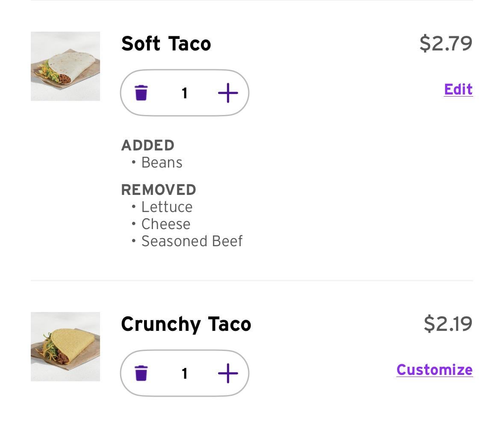Click the REMOVED section heading
The width and height of the screenshot is (504, 433).
point(159,190)
